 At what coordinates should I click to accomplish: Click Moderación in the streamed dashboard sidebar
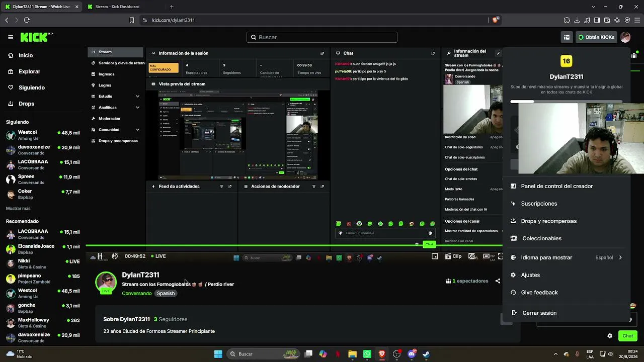[x=109, y=118]
